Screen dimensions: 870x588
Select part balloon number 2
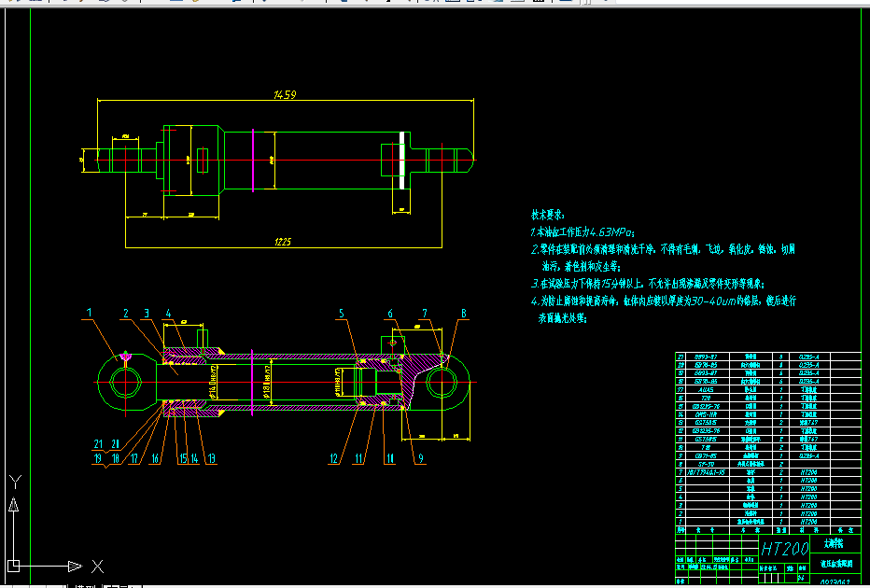[x=126, y=314]
